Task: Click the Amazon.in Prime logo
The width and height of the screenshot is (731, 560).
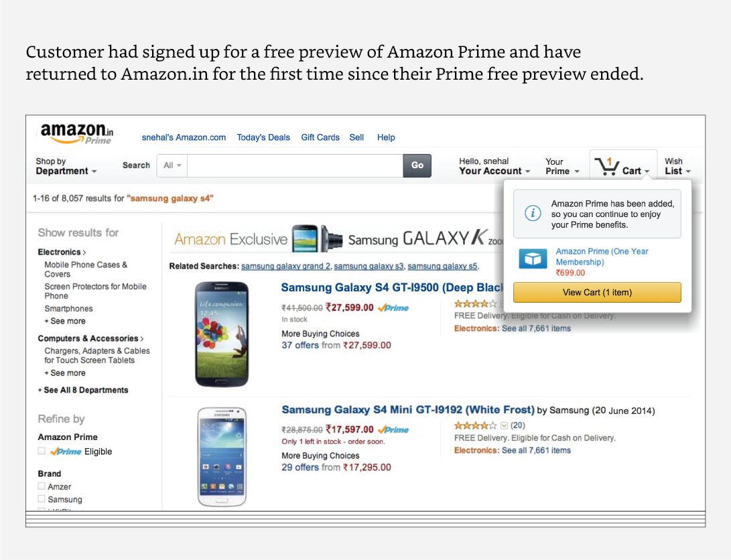Action: pyautogui.click(x=77, y=133)
